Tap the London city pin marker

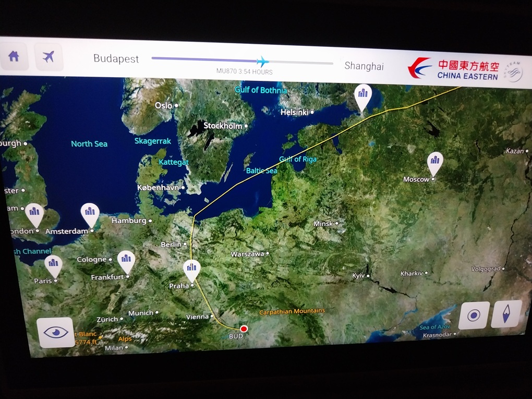click(x=35, y=214)
